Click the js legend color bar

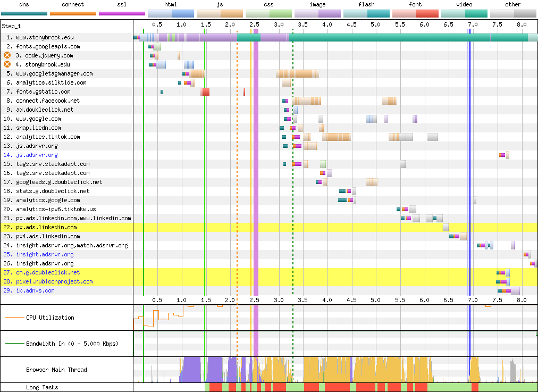220,14
